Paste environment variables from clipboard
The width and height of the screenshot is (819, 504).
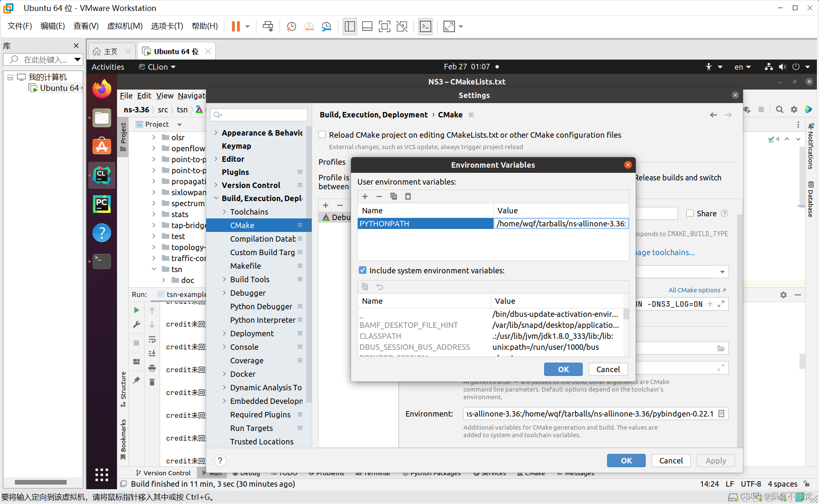(408, 196)
